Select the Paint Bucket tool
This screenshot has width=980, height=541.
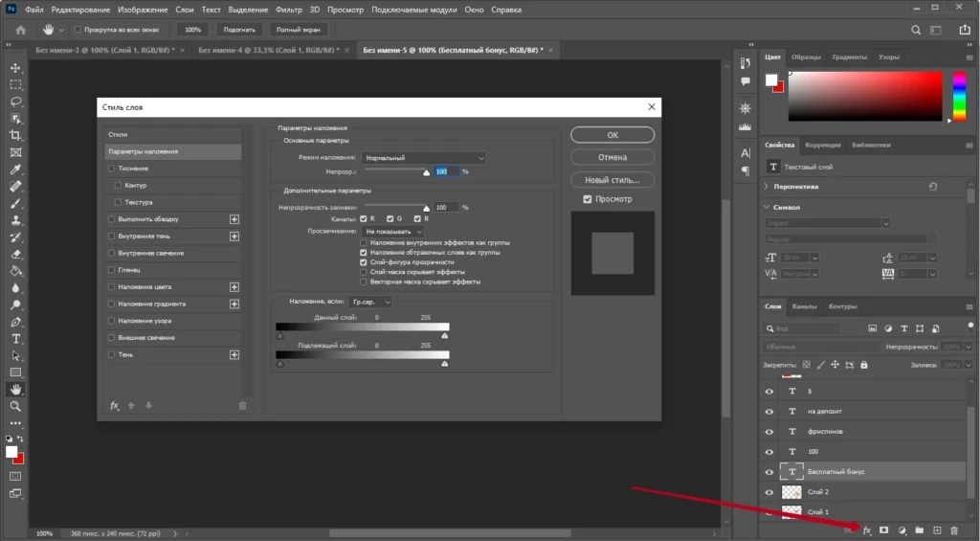15,271
